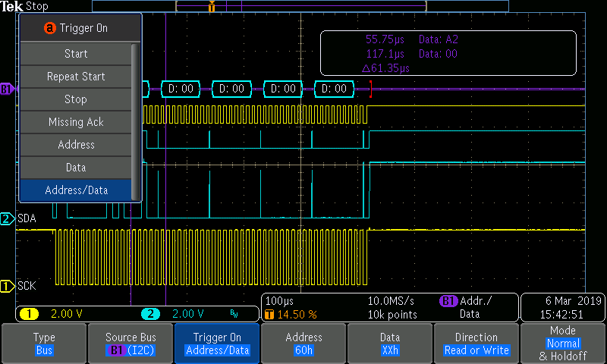Open Mode Normal & Holdoff settings
Image resolution: width=607 pixels, height=364 pixels.
[x=563, y=344]
